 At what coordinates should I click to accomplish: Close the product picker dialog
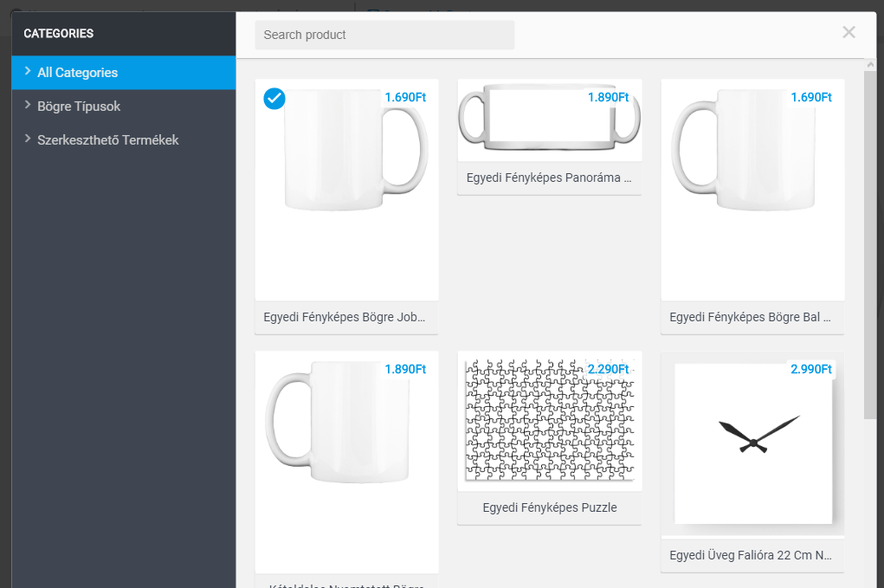pos(849,33)
